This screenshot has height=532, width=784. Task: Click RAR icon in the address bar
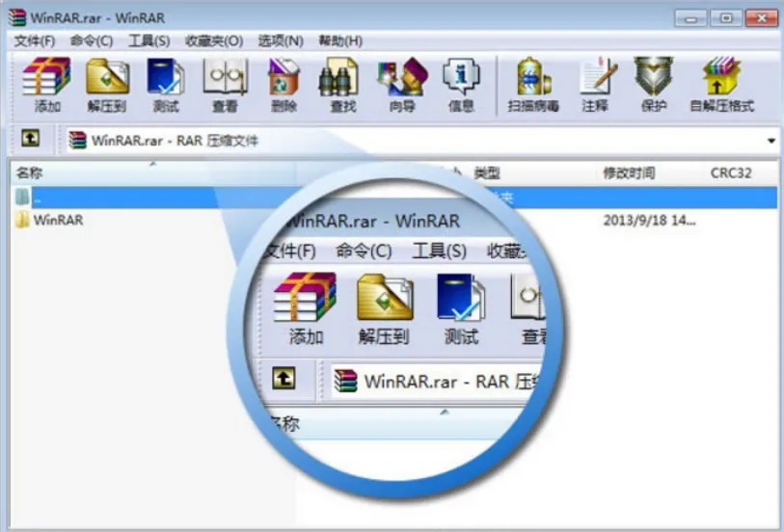(x=77, y=141)
